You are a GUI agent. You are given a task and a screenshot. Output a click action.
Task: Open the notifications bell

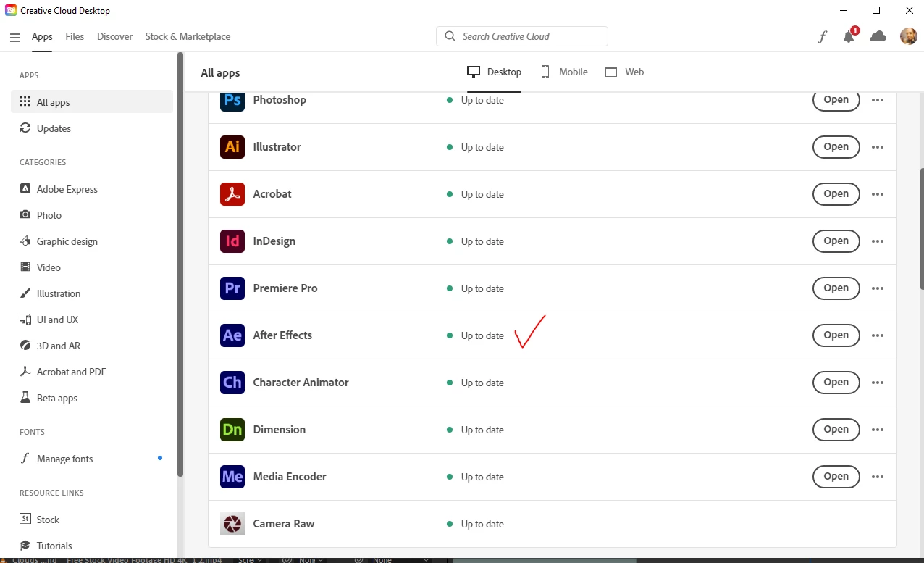click(x=849, y=36)
